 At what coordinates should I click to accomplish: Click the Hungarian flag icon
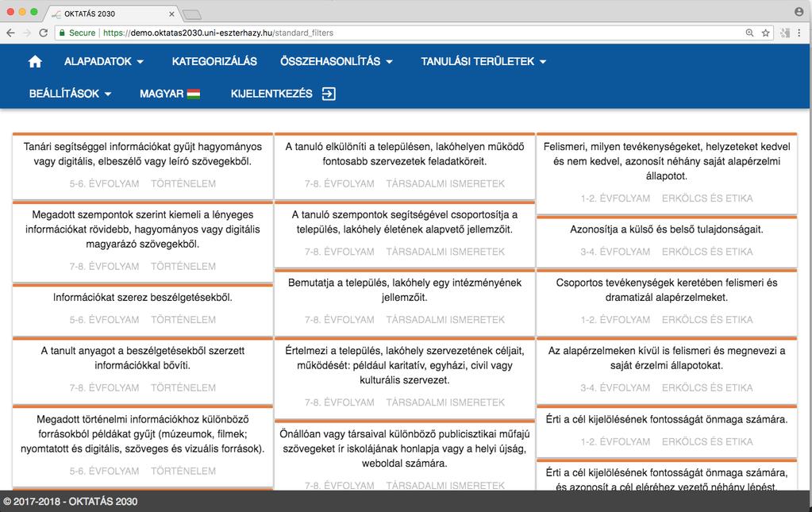(x=194, y=94)
